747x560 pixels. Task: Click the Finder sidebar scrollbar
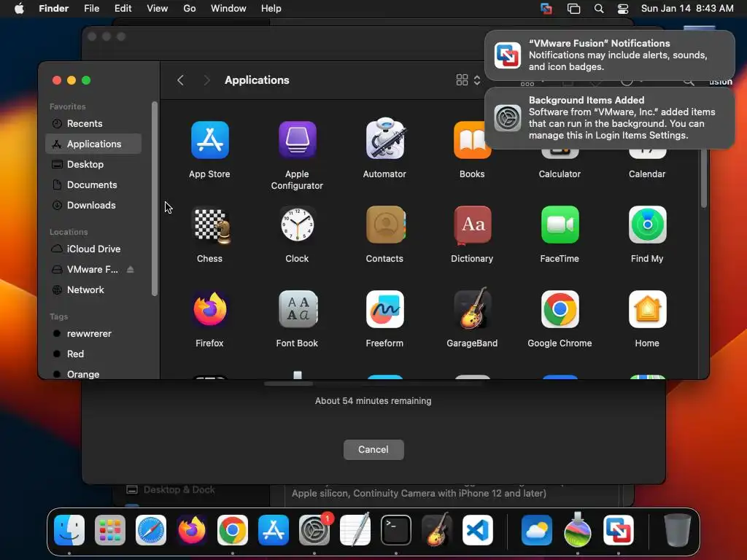[x=155, y=198]
